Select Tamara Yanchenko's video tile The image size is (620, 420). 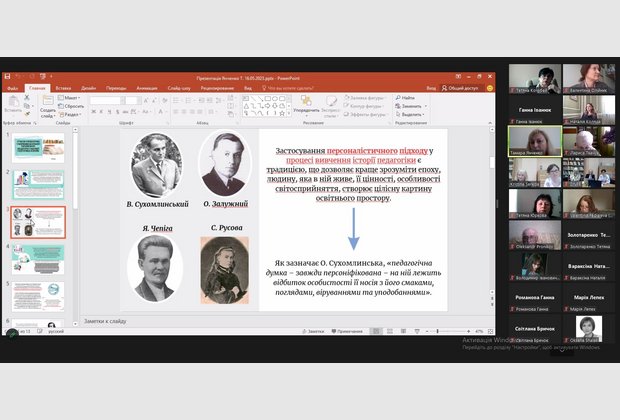(533, 142)
